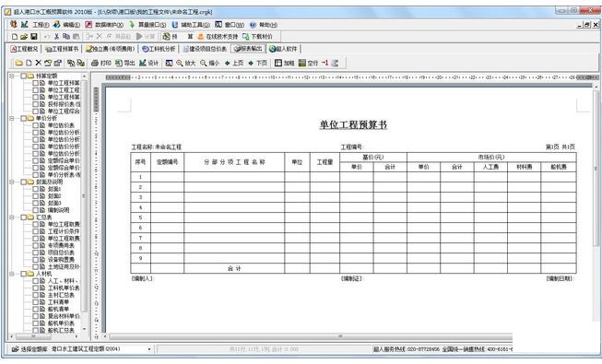Check the 专项费用表 checkbox
The height and width of the screenshot is (364, 602).
(35, 245)
